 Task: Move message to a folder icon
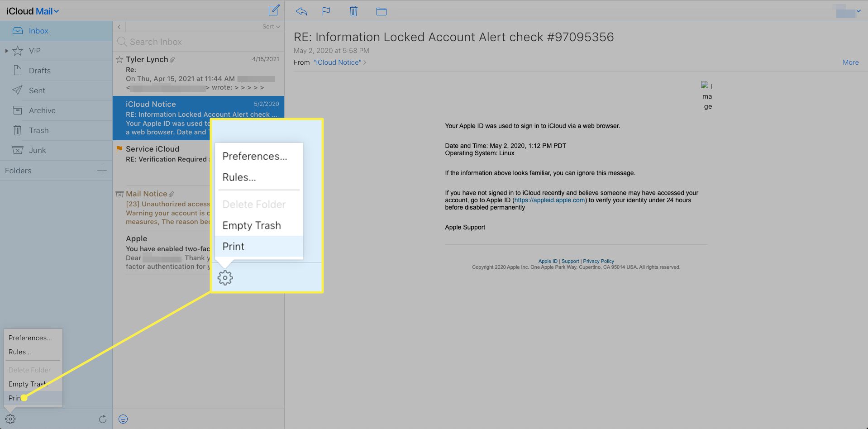tap(382, 11)
